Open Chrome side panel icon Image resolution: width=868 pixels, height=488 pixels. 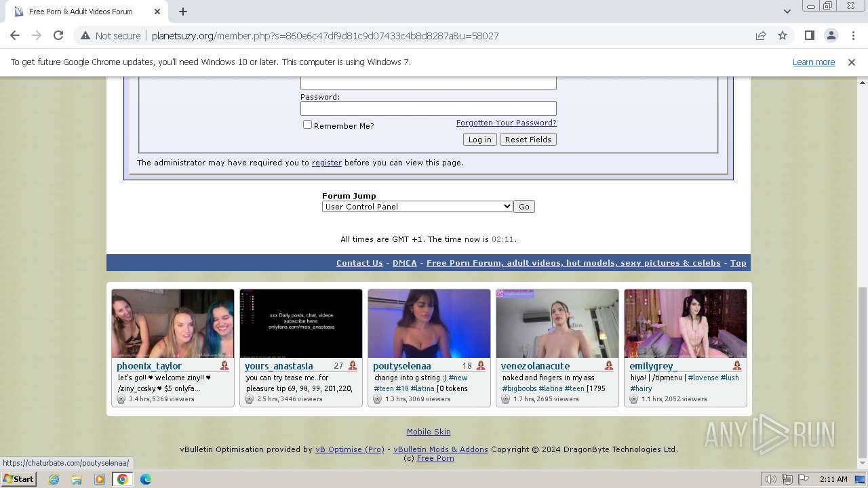[x=809, y=35]
